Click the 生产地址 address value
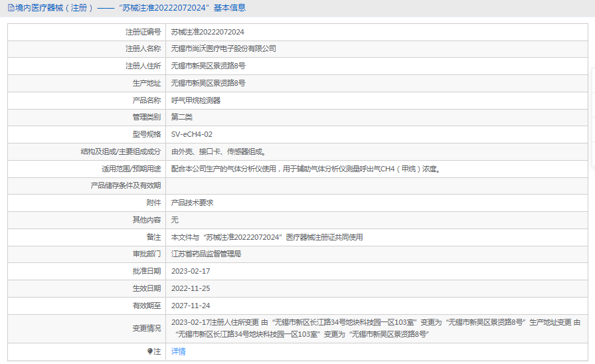This screenshot has width=595, height=364. pos(209,83)
